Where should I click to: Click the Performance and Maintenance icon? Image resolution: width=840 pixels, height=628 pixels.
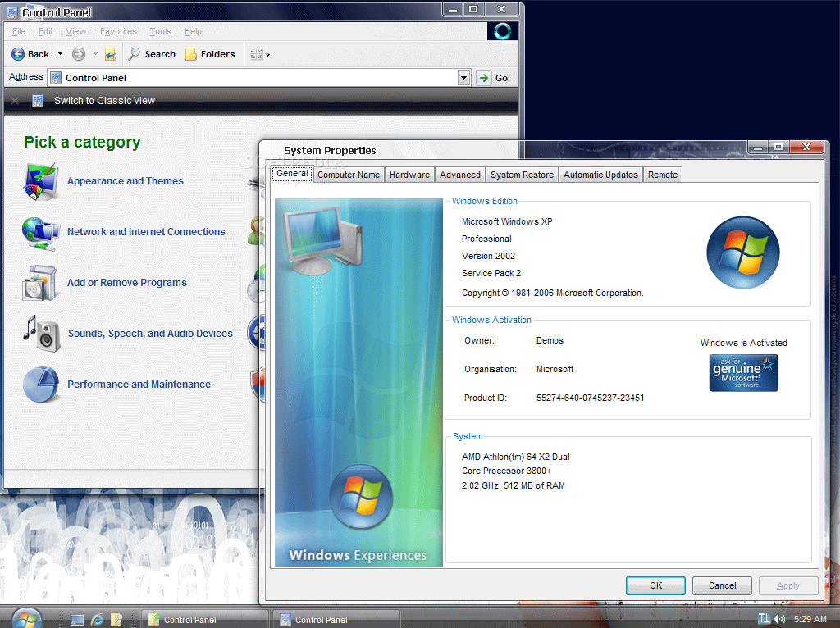click(x=41, y=385)
